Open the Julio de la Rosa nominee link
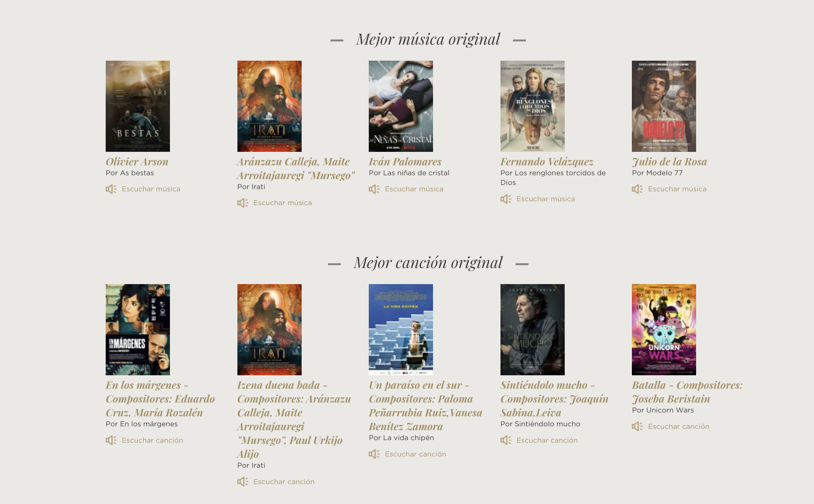814x504 pixels. click(x=669, y=162)
